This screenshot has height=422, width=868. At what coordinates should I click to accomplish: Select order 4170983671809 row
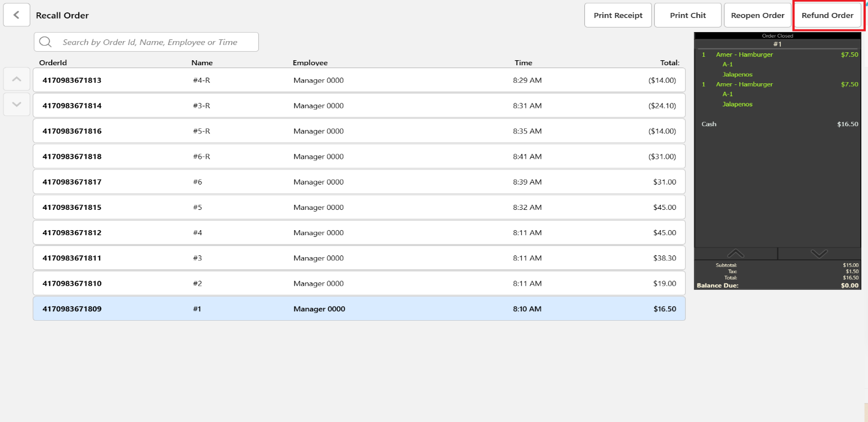tap(359, 308)
